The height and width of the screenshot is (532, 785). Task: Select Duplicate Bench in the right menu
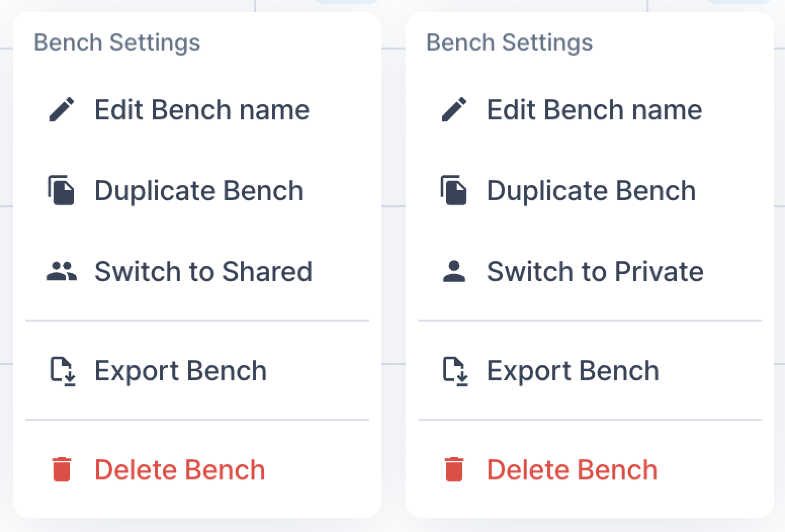[591, 191]
